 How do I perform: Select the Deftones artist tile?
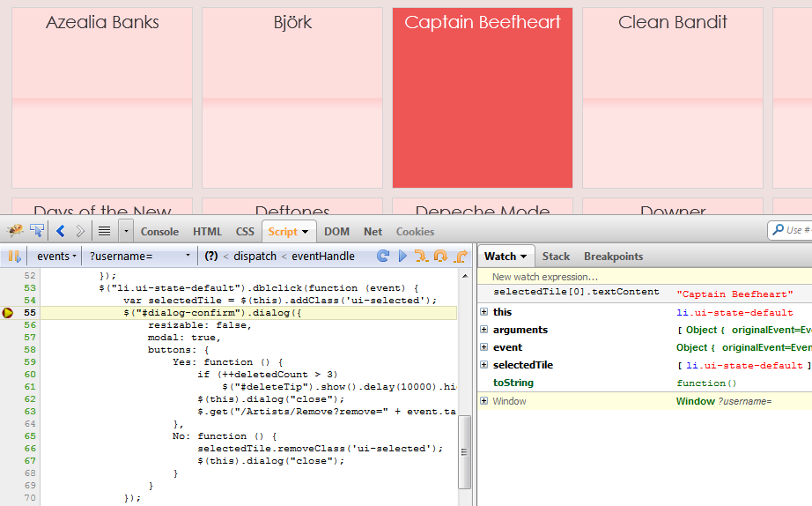tap(292, 206)
